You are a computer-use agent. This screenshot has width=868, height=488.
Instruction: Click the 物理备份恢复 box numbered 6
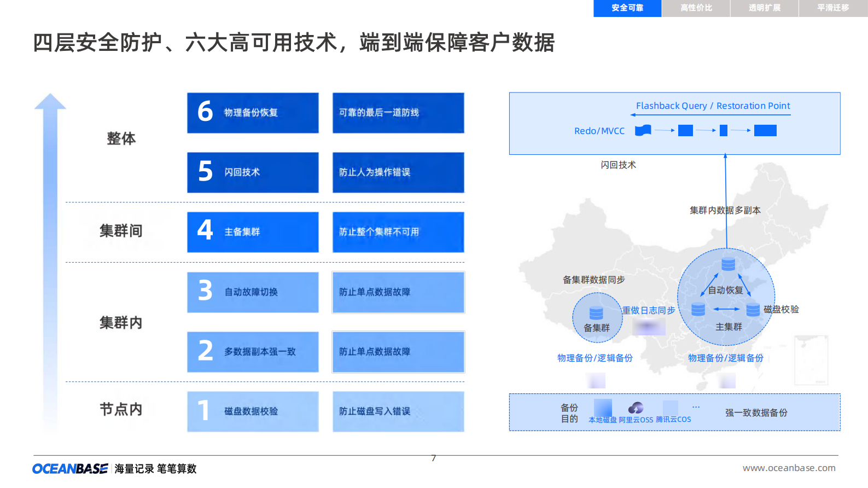coord(253,113)
